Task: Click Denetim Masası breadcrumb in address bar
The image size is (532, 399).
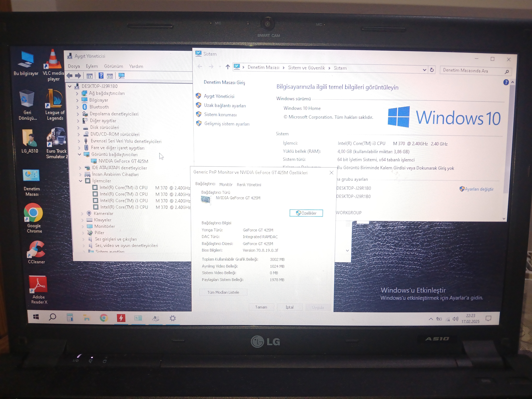Action: point(263,68)
